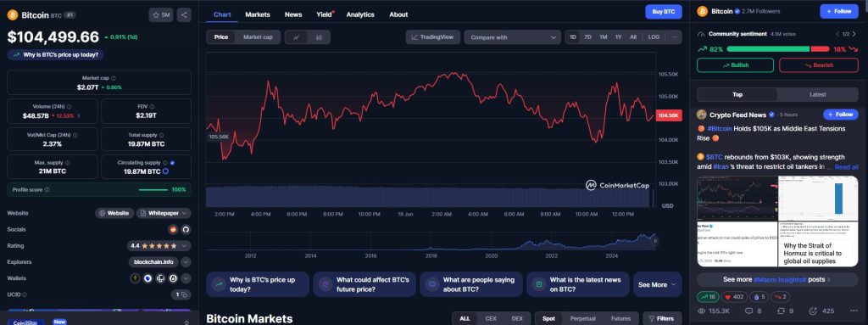The image size is (868, 325).
Task: Expand the Wallets chevron
Action: point(186,278)
